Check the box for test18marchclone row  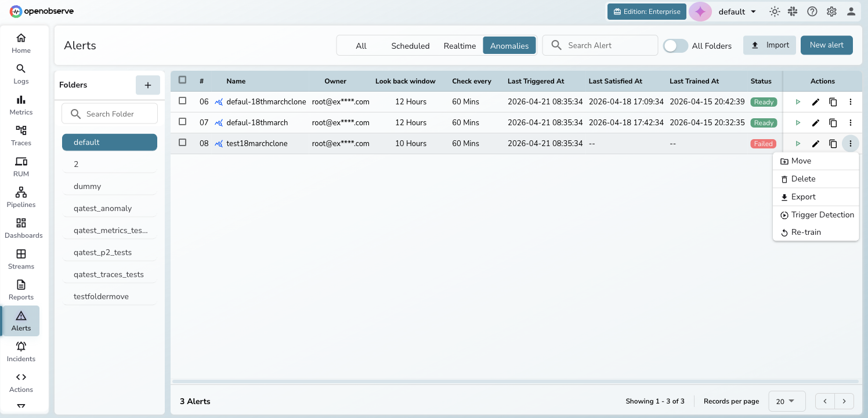(x=183, y=143)
